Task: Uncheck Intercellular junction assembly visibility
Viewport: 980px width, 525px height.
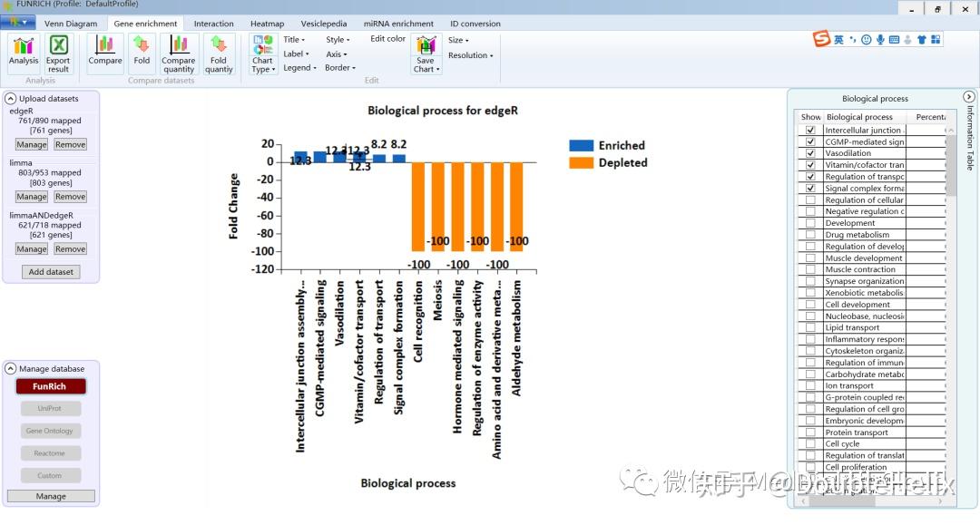Action: (x=809, y=130)
